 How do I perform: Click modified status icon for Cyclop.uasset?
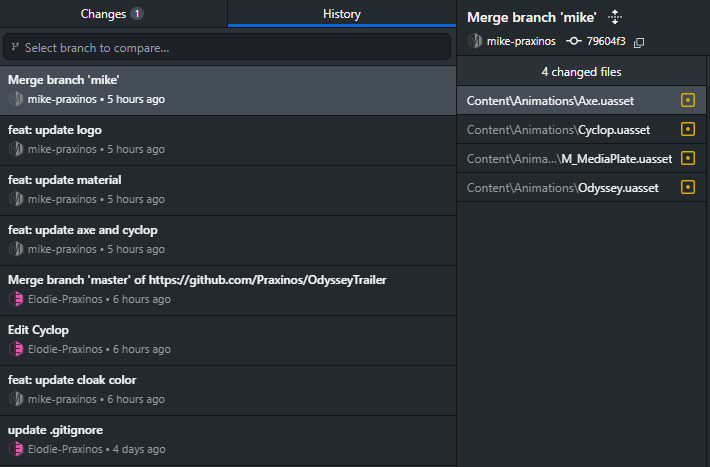coord(687,130)
